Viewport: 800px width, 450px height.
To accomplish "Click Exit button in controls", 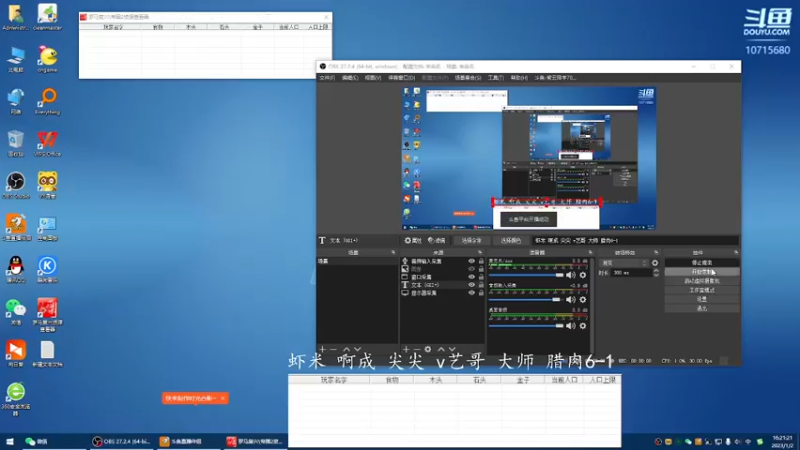I will pos(702,309).
